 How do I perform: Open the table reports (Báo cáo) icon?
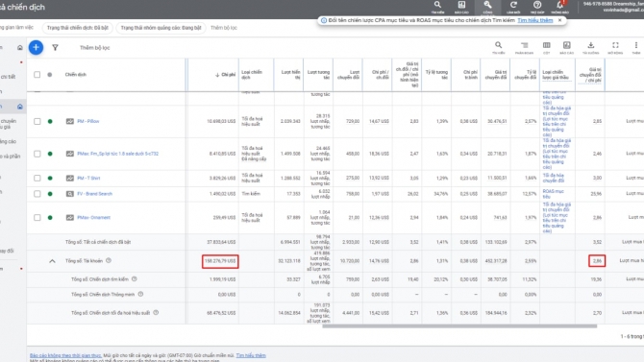click(567, 45)
